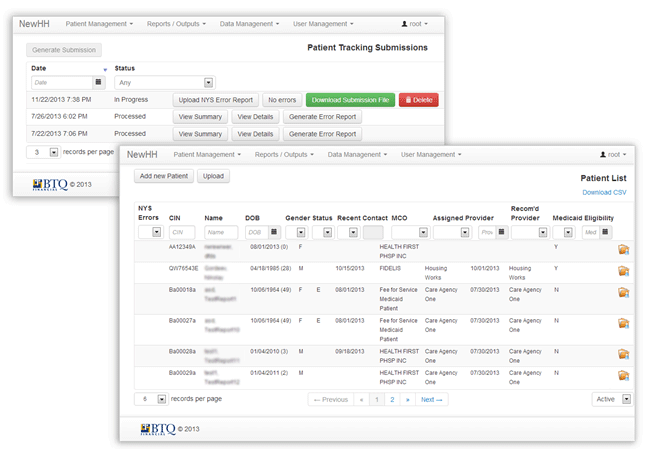Screen dimensions: 646x449
Task: Click the root user icon in top window
Action: (x=404, y=22)
